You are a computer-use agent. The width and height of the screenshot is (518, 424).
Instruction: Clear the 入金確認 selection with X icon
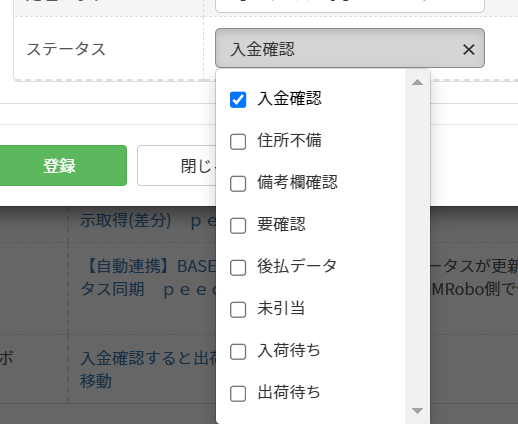click(x=469, y=50)
